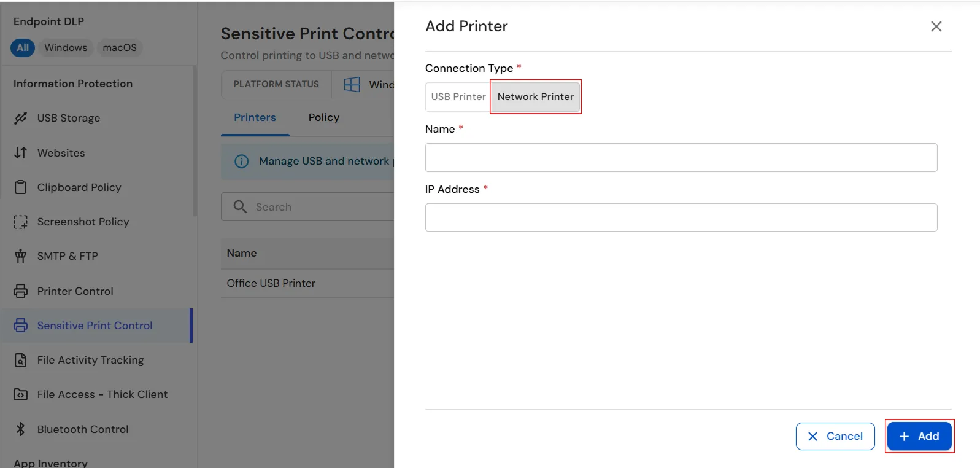Switch to the Printers tab

[255, 117]
